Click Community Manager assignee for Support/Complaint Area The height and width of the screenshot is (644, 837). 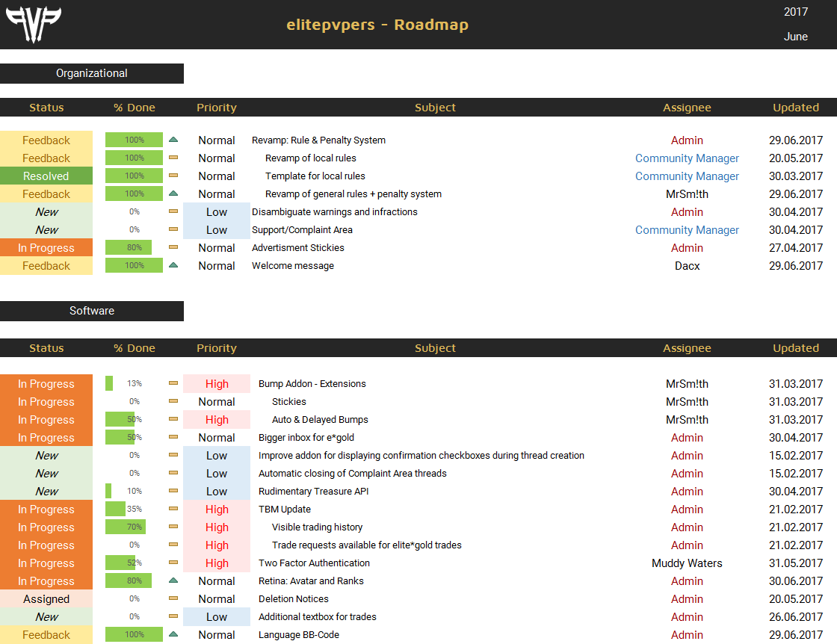[687, 230]
